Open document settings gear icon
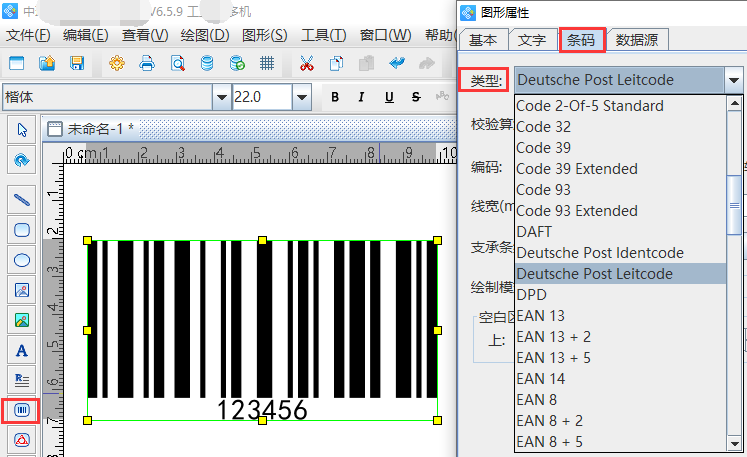Screen dimensions: 747x457 [117, 63]
